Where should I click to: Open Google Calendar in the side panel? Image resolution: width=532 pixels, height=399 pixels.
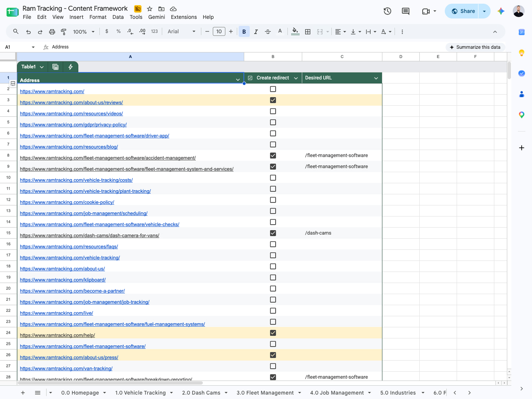point(522,32)
